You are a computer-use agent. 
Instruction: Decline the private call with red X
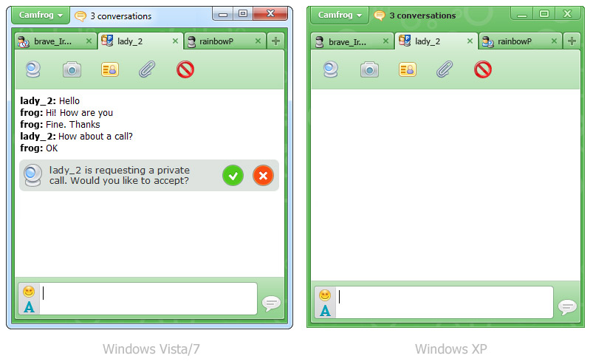click(x=263, y=176)
